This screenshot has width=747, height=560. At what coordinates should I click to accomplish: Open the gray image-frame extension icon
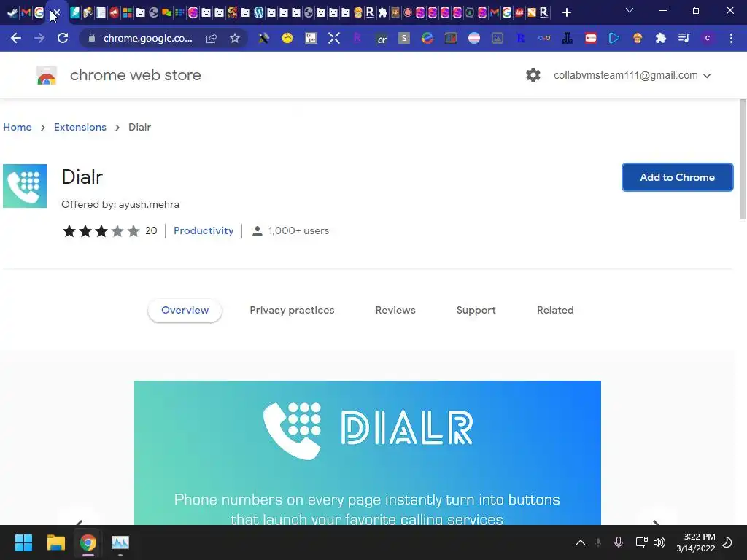click(x=498, y=38)
